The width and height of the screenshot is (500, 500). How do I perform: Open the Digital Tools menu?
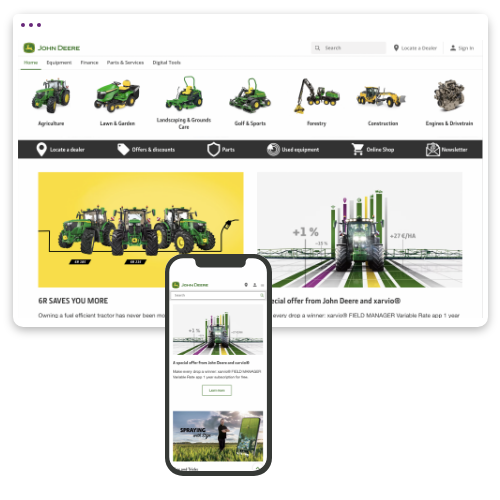[x=167, y=63]
